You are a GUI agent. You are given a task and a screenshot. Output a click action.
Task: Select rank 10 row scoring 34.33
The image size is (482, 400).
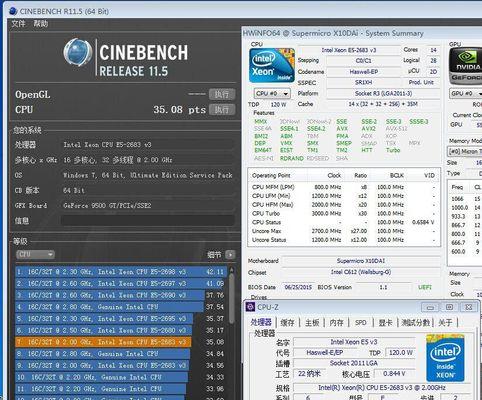click(x=121, y=377)
